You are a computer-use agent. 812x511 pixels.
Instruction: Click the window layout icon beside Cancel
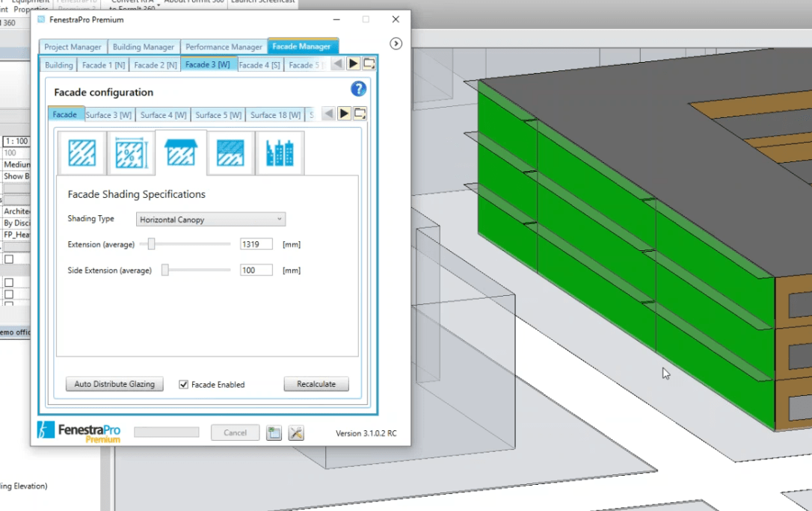coord(274,433)
